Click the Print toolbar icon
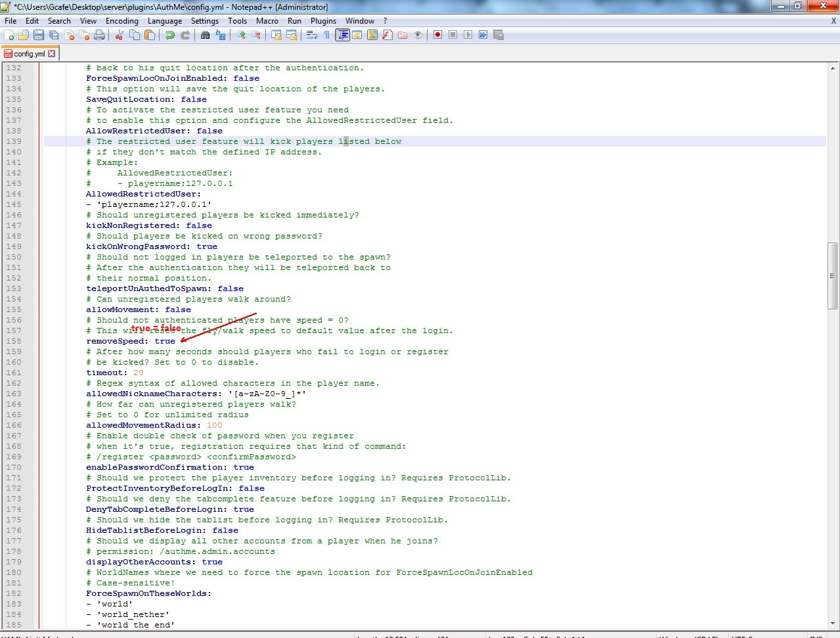This screenshot has height=638, width=840. pos(99,35)
